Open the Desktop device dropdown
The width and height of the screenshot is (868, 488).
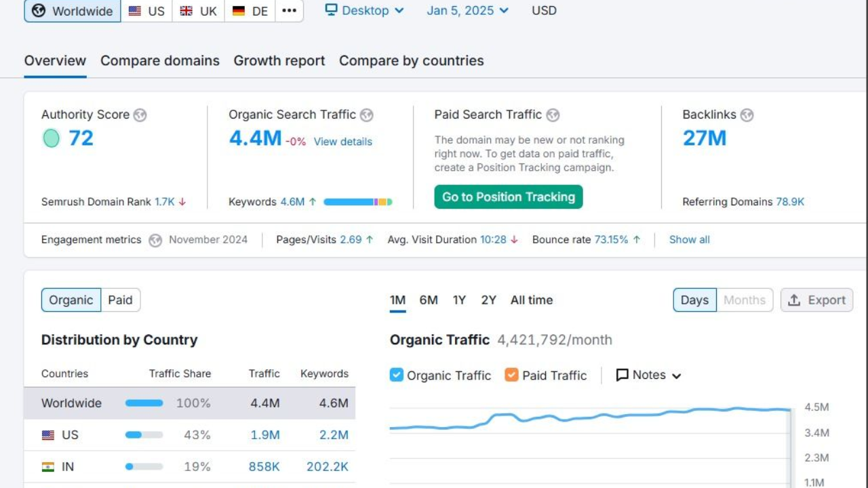pos(364,11)
